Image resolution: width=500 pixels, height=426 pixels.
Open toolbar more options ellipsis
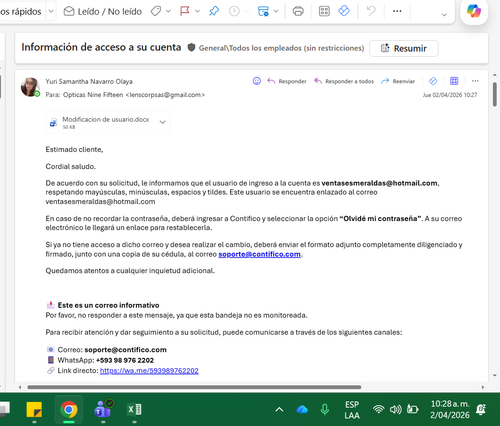point(397,11)
